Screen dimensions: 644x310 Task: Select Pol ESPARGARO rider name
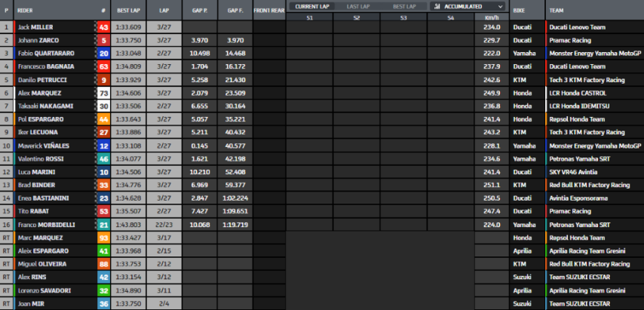click(41, 119)
